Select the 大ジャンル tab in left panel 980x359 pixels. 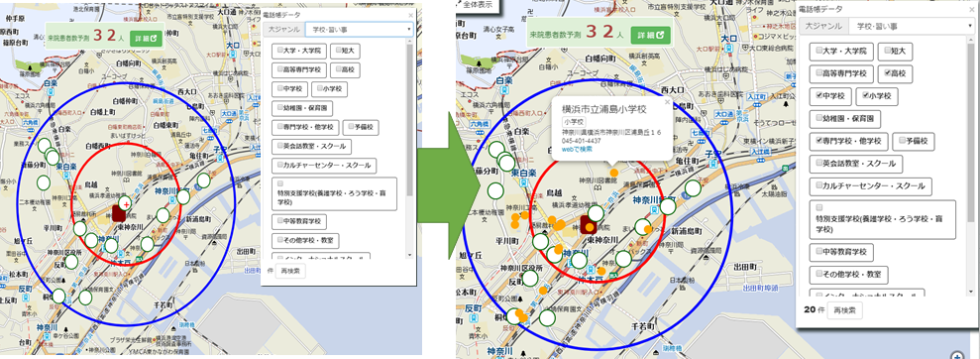point(283,29)
